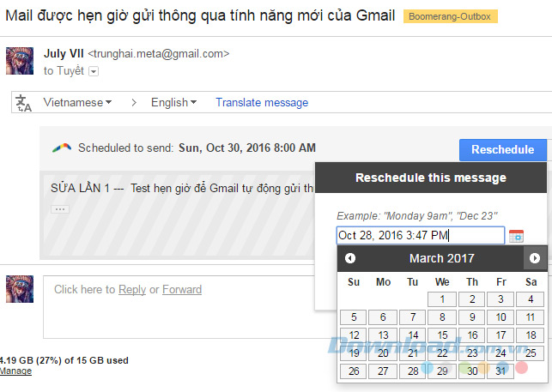
Task: Select March 15 in calendar
Action: 442,335
